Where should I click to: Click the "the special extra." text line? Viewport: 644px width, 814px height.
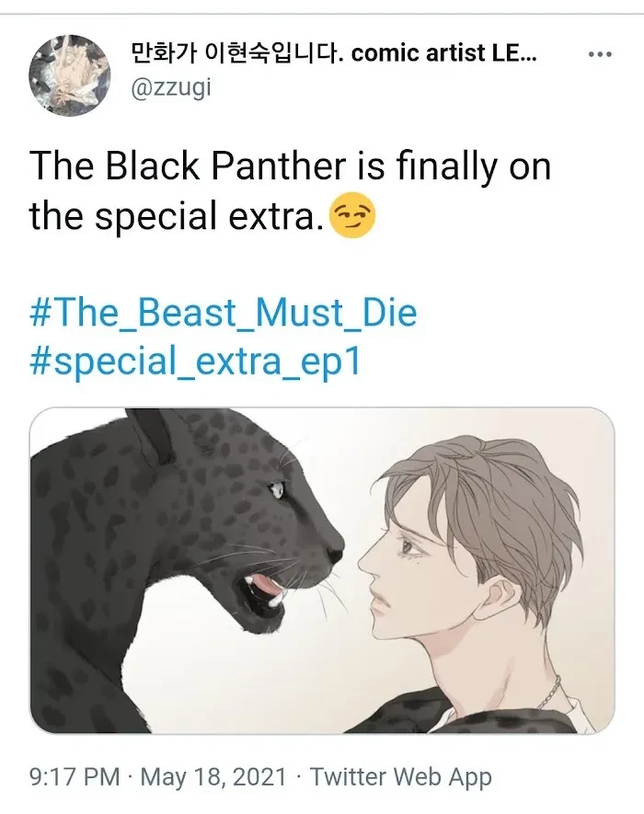(173, 216)
